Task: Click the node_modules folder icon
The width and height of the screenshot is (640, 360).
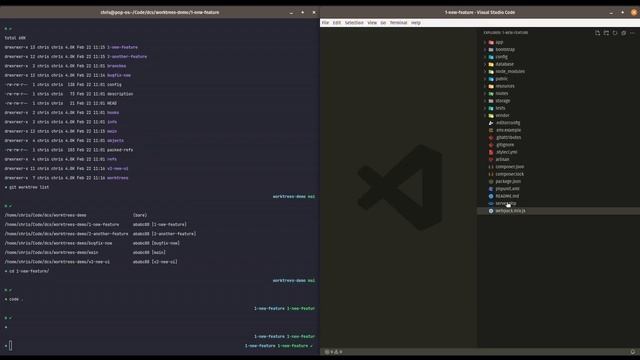Action: coord(491,71)
